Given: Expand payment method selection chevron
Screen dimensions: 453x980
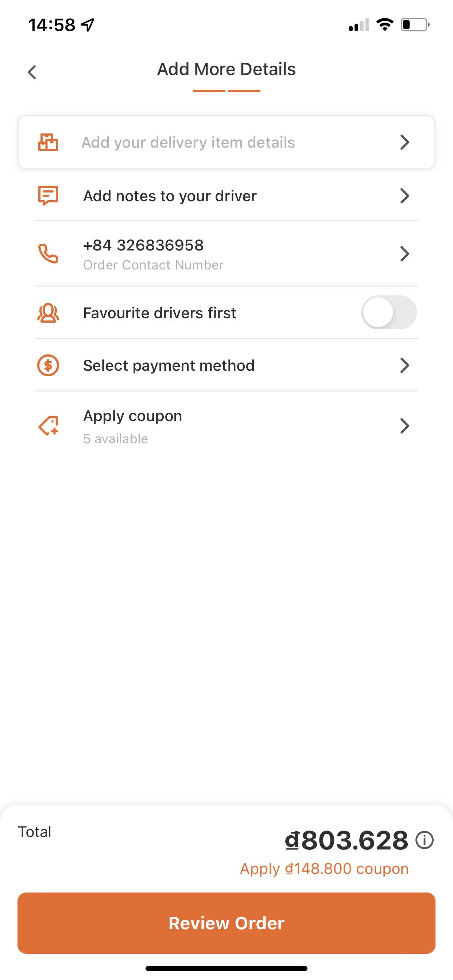Looking at the screenshot, I should (404, 365).
